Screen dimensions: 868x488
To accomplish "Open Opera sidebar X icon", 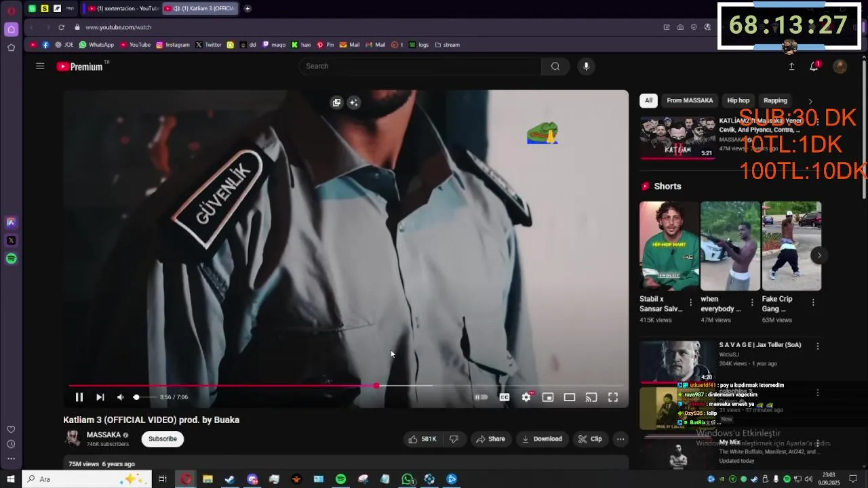I will [11, 240].
